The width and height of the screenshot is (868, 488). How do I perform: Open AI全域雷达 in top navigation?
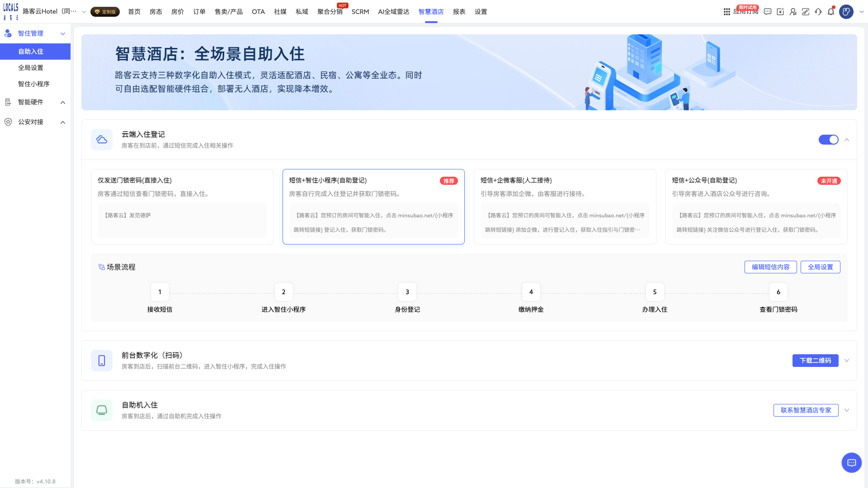(394, 12)
